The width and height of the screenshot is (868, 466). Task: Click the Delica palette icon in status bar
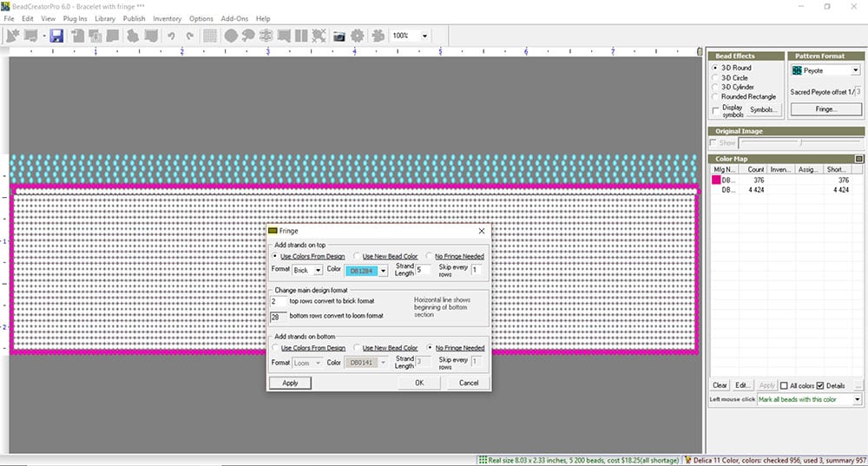click(687, 460)
